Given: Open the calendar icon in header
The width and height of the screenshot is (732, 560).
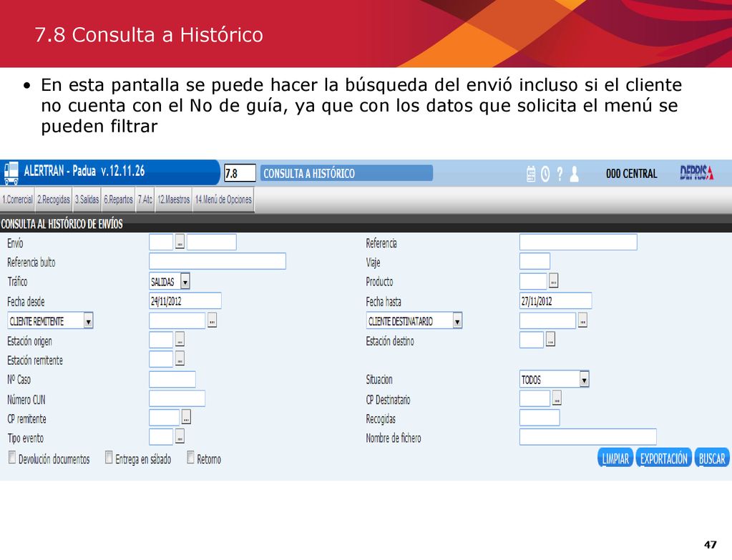Looking at the screenshot, I should 531,174.
